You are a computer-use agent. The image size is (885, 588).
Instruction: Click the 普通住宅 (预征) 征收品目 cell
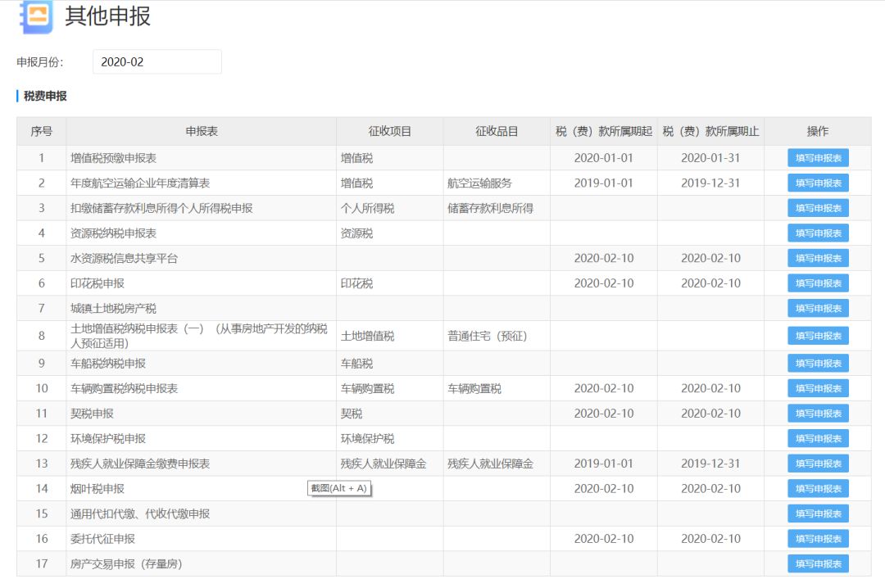[488, 336]
